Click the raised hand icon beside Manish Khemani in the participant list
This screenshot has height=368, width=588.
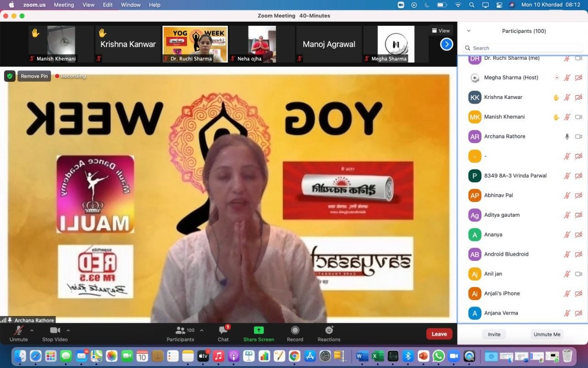[556, 117]
